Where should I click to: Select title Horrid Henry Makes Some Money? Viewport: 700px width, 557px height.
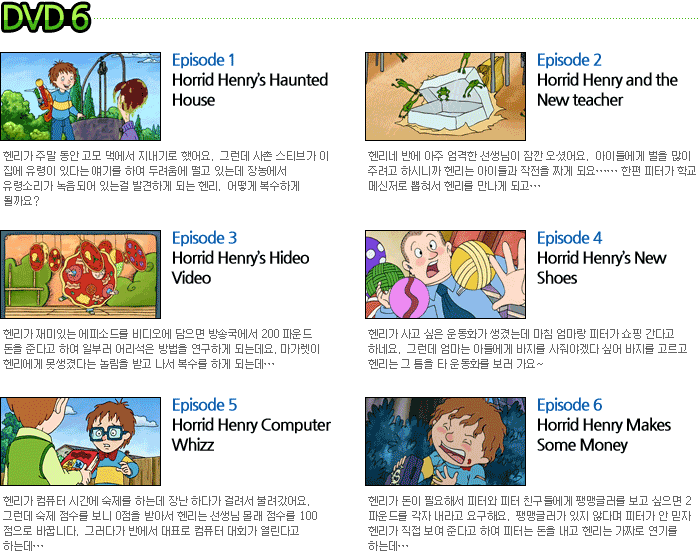click(x=604, y=435)
